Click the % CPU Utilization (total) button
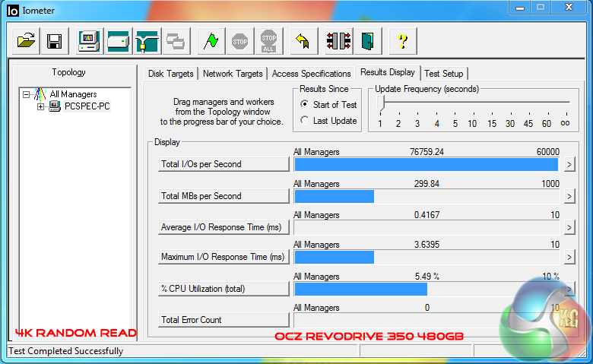The height and width of the screenshot is (364, 593). pyautogui.click(x=224, y=289)
